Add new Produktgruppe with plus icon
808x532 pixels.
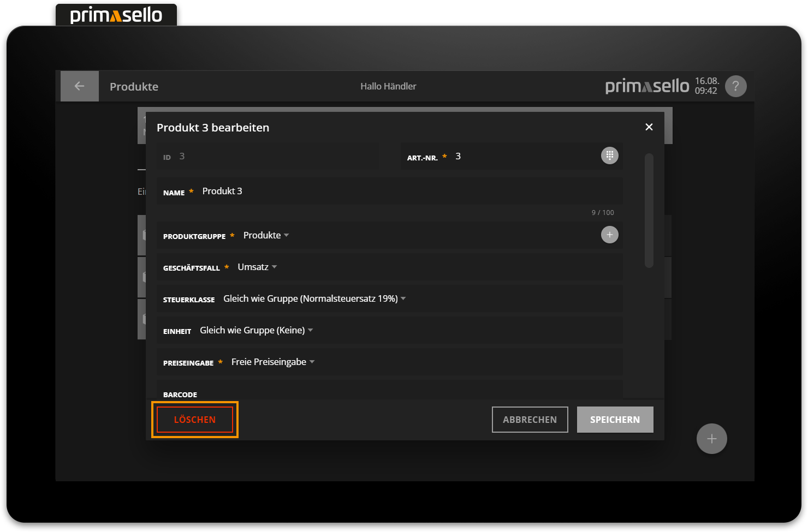pyautogui.click(x=609, y=235)
